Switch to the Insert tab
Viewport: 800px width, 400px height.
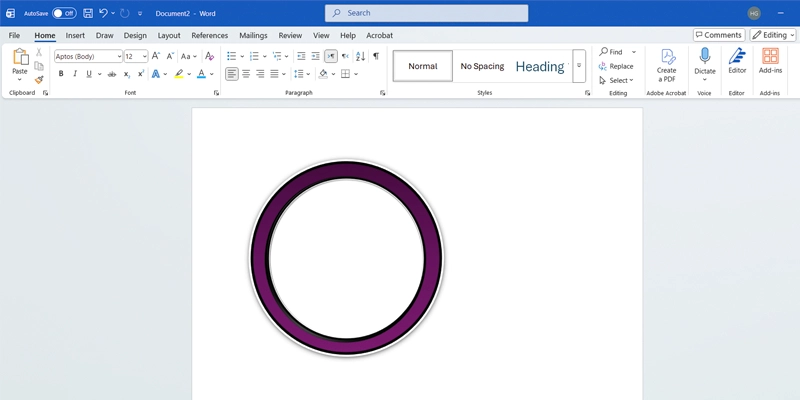[x=75, y=35]
